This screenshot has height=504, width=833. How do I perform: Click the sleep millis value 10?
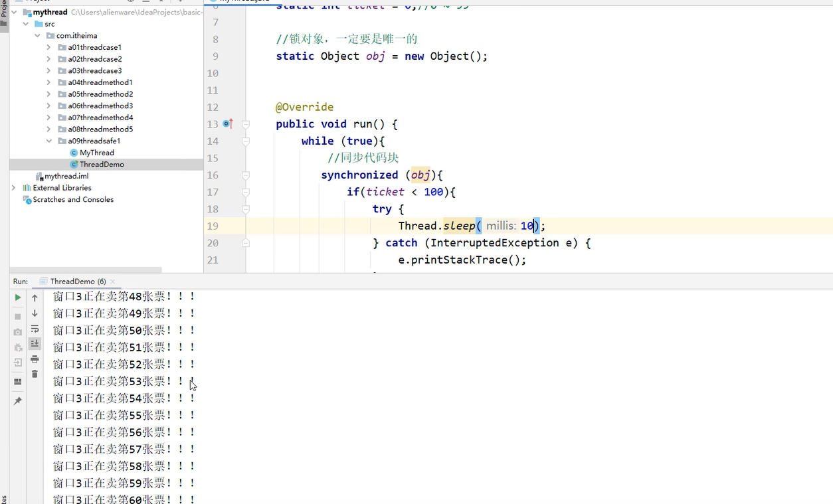pos(527,226)
